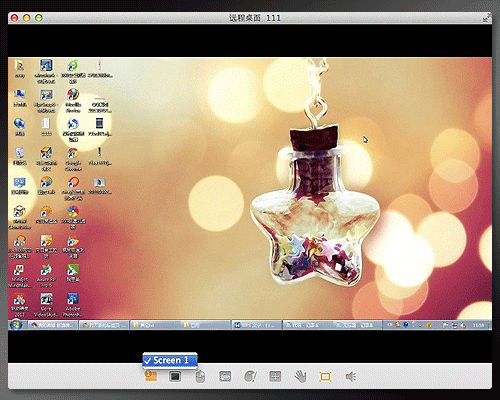The image size is (500, 400).
Task: Select the Recycle Bin icon on remote desktop
Action: (x=20, y=156)
